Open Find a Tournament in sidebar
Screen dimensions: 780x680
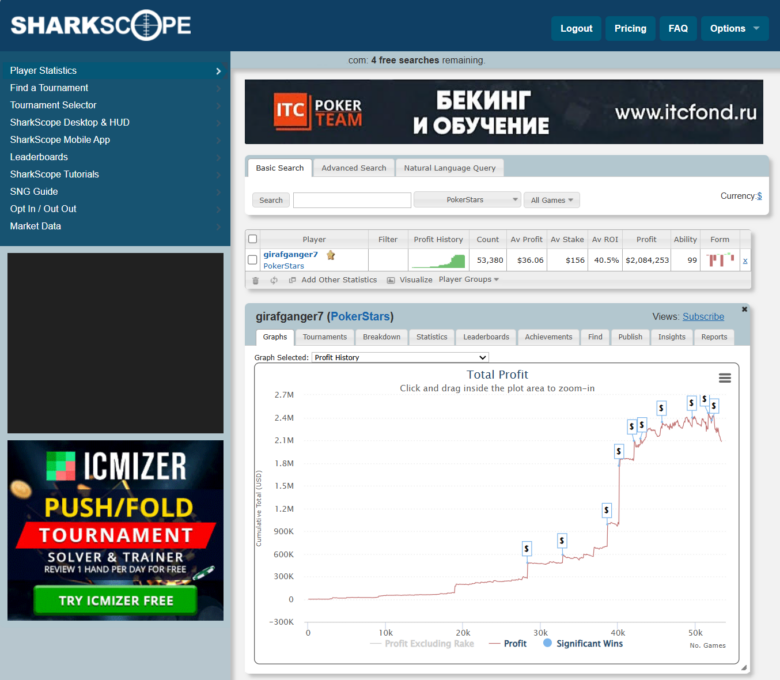tap(115, 88)
